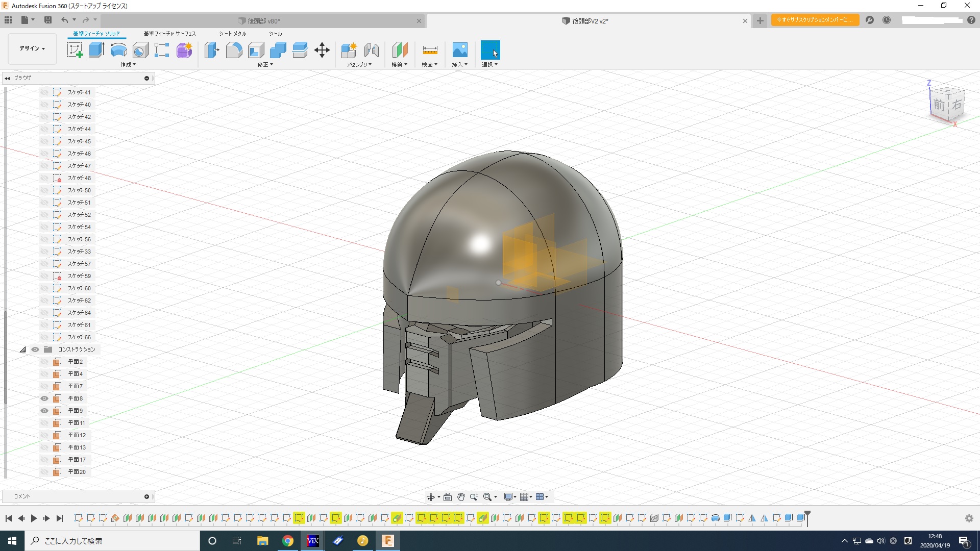Hide the 平面8 construction plane
The width and height of the screenshot is (980, 551).
pyautogui.click(x=44, y=398)
